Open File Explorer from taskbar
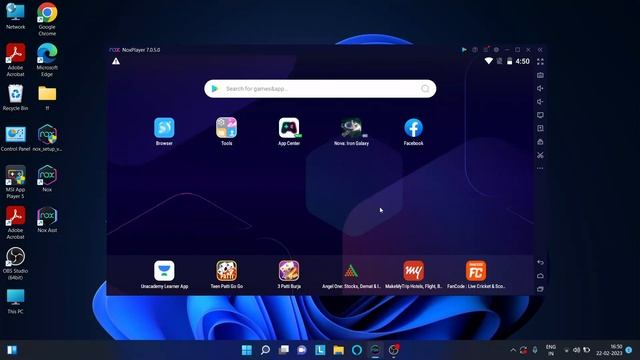This screenshot has width=640, height=360. (x=338, y=350)
